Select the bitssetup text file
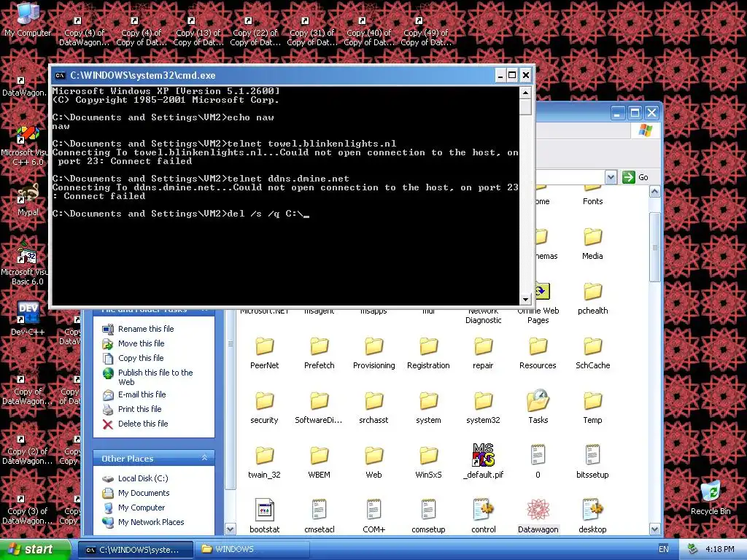 pyautogui.click(x=592, y=462)
